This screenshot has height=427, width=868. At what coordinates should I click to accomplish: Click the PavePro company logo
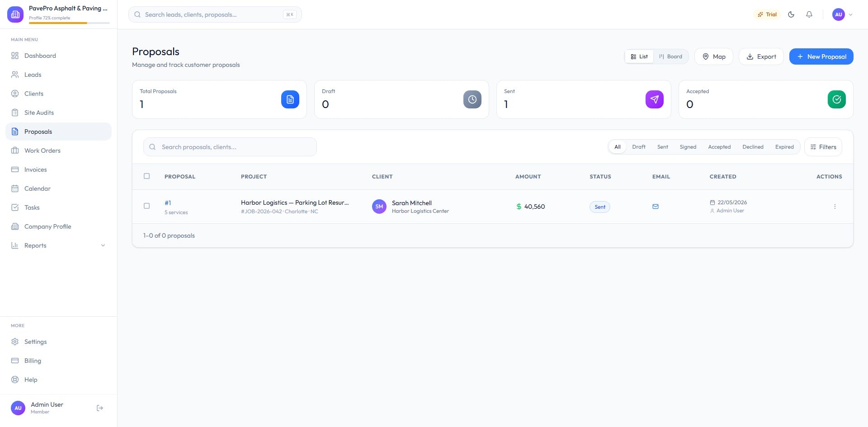(x=15, y=14)
